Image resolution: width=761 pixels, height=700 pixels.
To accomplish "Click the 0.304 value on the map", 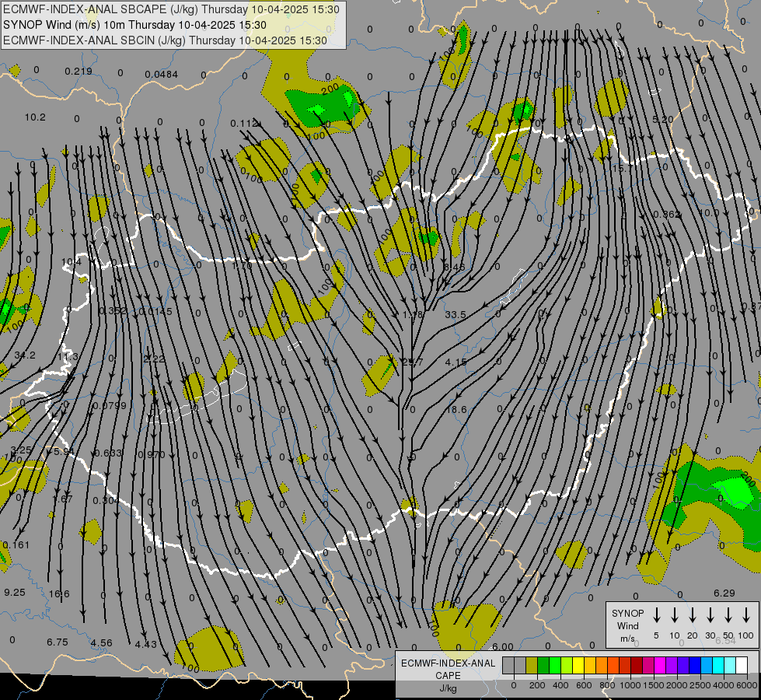I will 105,500.
